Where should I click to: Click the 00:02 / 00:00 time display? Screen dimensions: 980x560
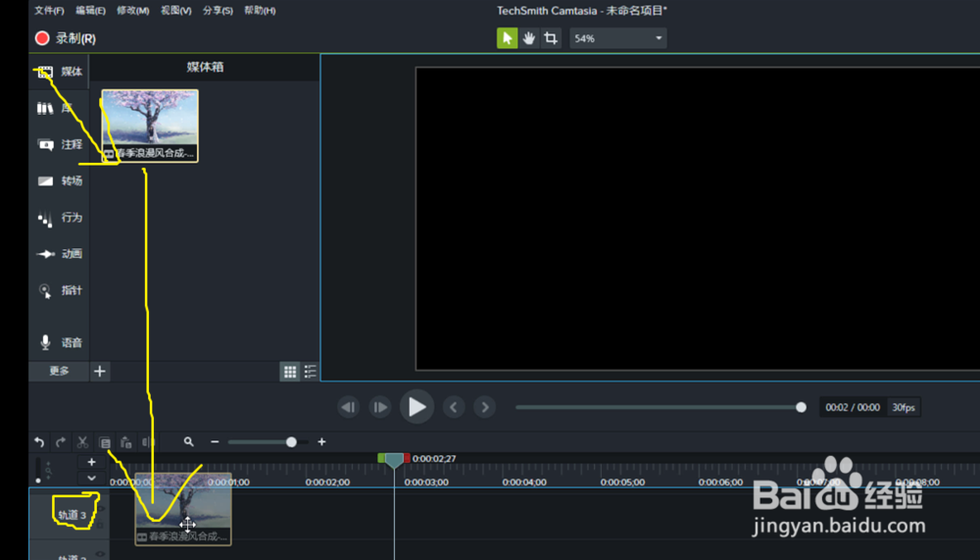853,407
